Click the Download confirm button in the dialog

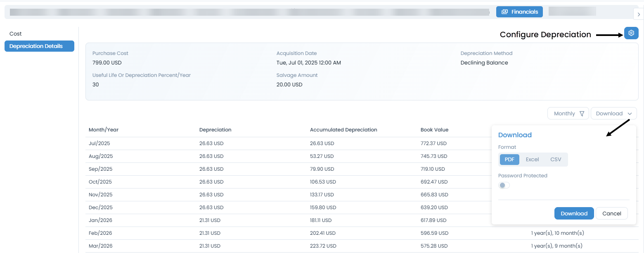(574, 213)
